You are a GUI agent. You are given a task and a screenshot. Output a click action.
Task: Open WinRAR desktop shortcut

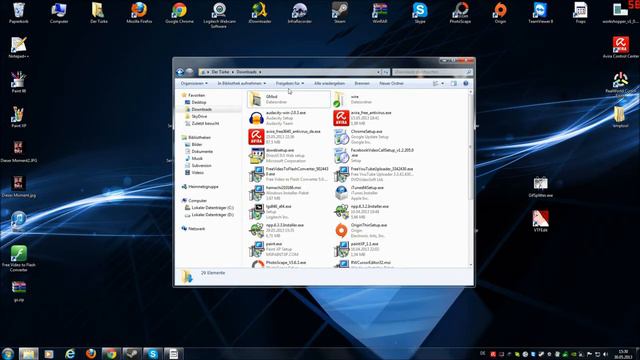tap(380, 13)
